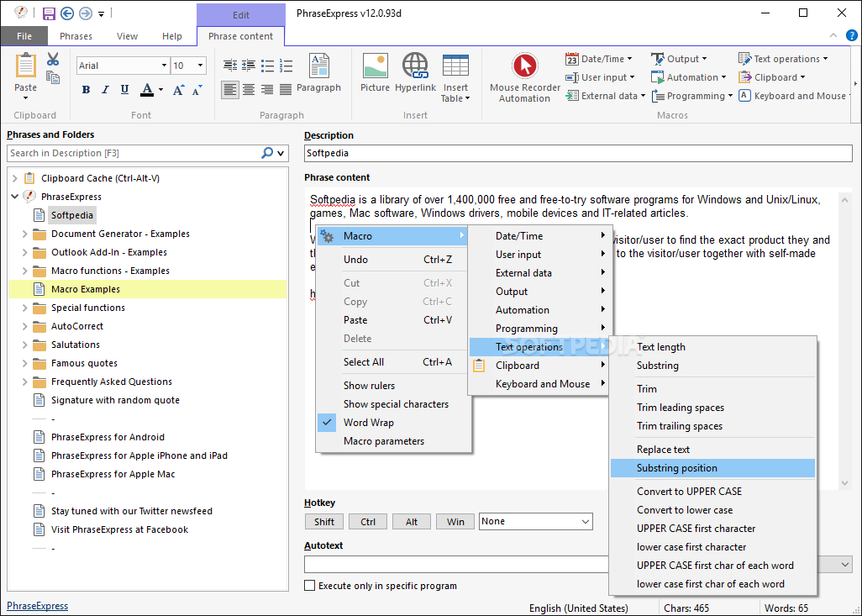
Task: Choose Convert to UPPER CASE
Action: coord(712,491)
